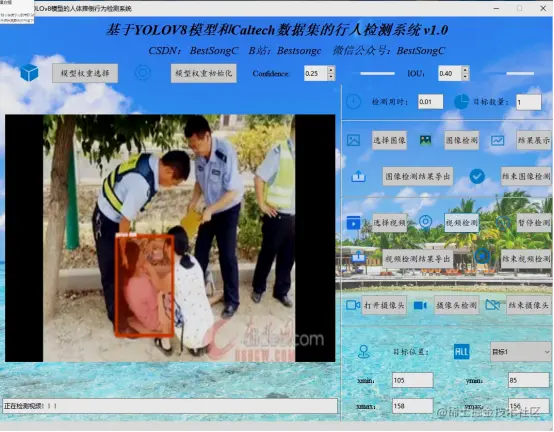
Task: Click the 结果展示 button
Action: (534, 140)
